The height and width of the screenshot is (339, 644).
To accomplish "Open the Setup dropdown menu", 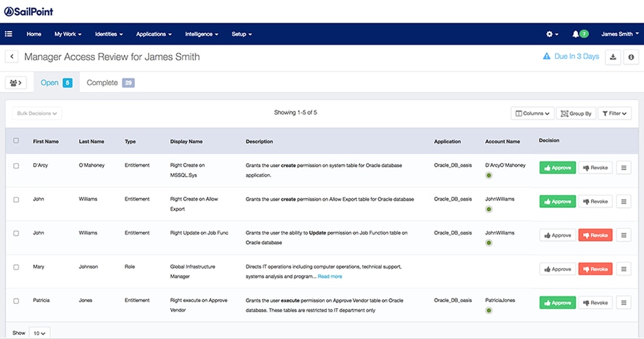I will click(x=241, y=34).
